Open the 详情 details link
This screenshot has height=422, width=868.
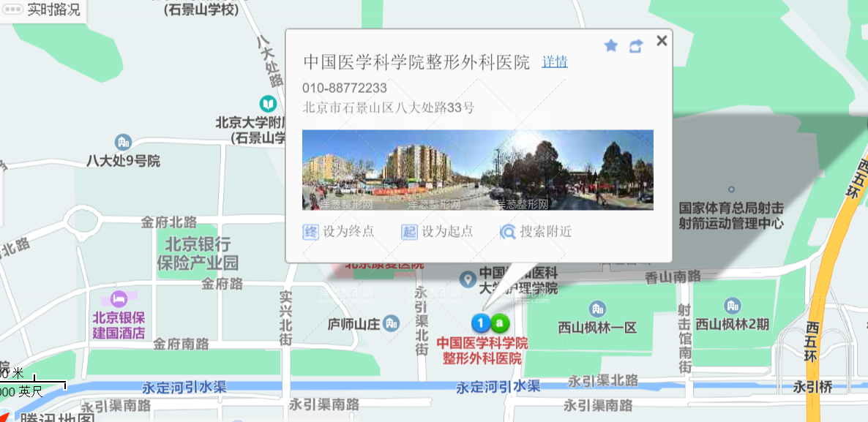point(555,62)
